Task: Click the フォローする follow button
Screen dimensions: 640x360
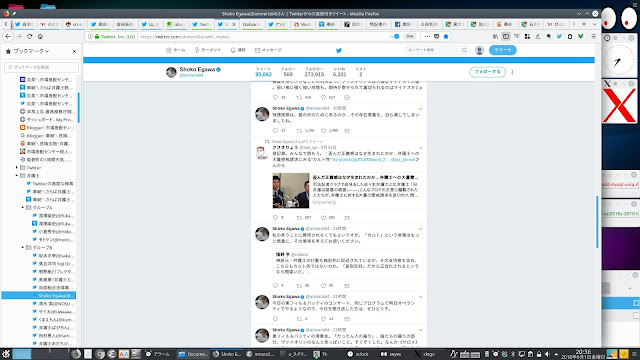Action: coord(487,72)
